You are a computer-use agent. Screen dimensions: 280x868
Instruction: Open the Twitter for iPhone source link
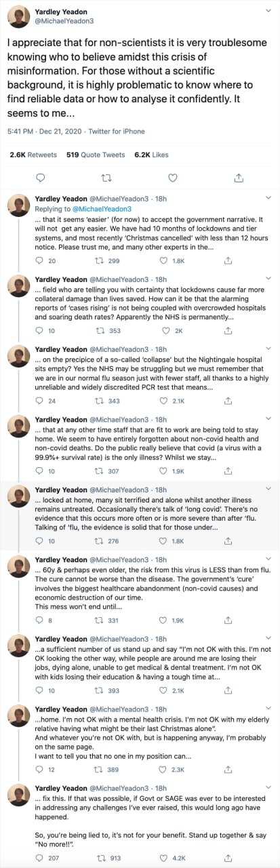117,130
